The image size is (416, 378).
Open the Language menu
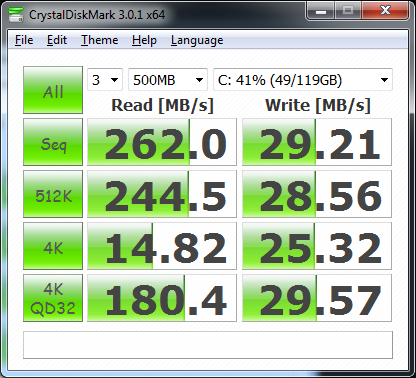pyautogui.click(x=197, y=40)
